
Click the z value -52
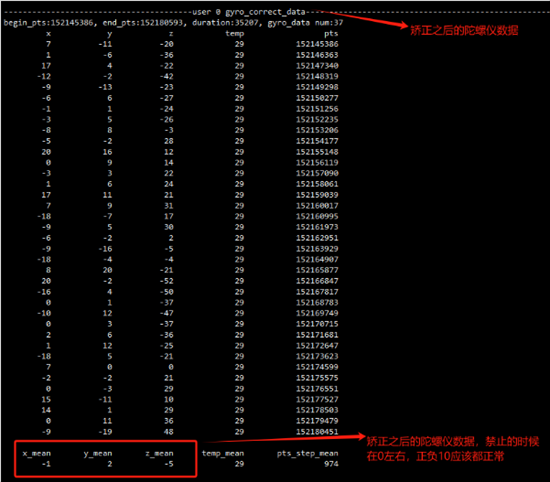click(x=167, y=281)
